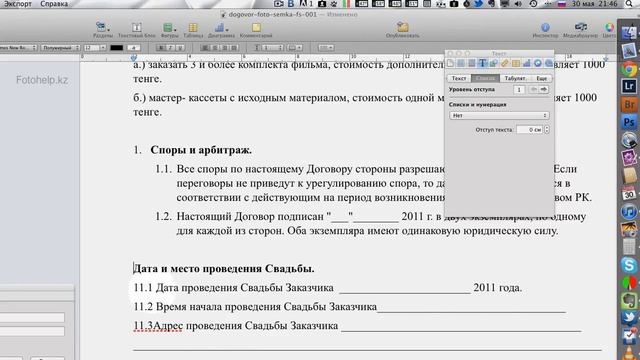
Task: Switch to the Список tab in inspector
Action: point(485,78)
